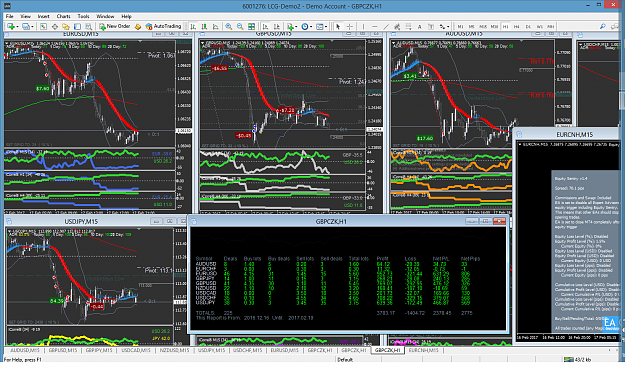Screen dimensions: 625x367
Task: Select the D1 timeframe button
Action: [528, 27]
